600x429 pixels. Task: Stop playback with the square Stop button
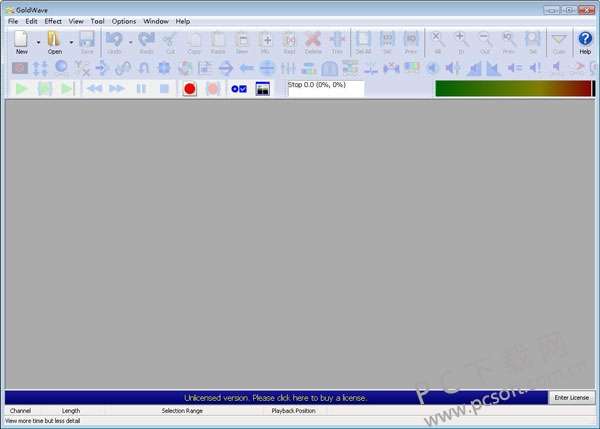pyautogui.click(x=164, y=89)
